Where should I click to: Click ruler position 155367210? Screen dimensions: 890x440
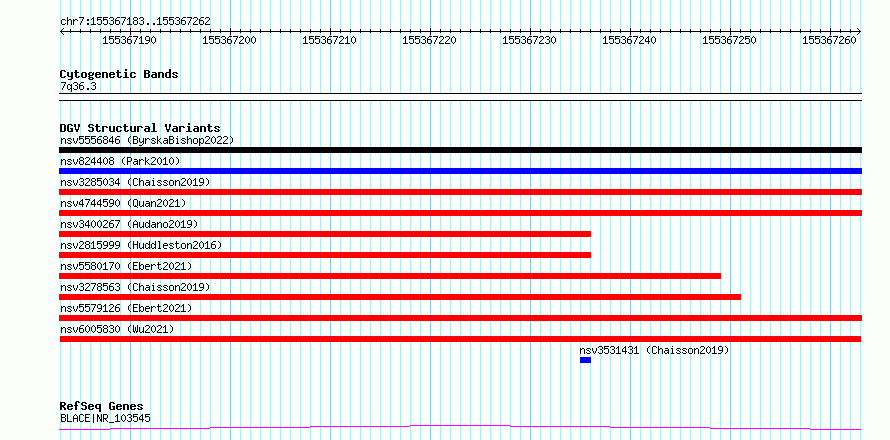(329, 40)
